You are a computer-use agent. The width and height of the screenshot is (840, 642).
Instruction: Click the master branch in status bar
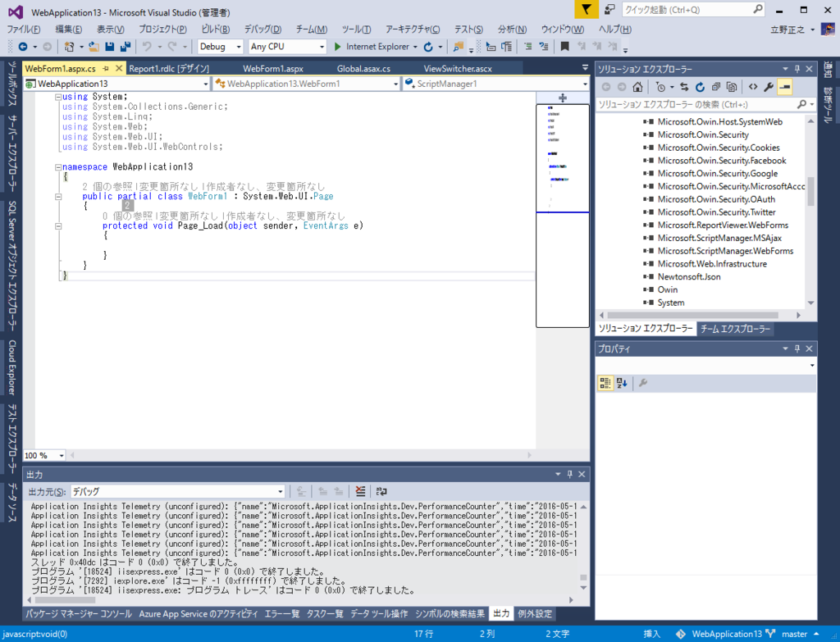[794, 634]
